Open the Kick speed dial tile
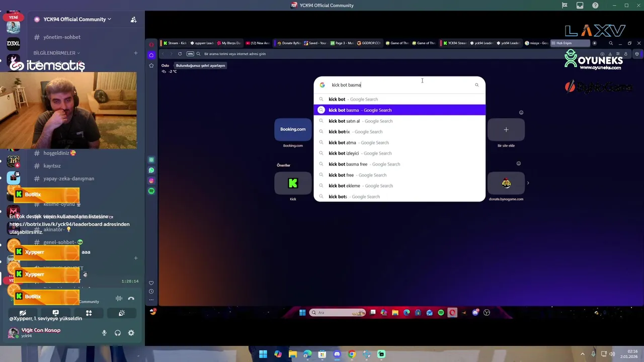Screen dimensions: 644x362 pos(293,184)
